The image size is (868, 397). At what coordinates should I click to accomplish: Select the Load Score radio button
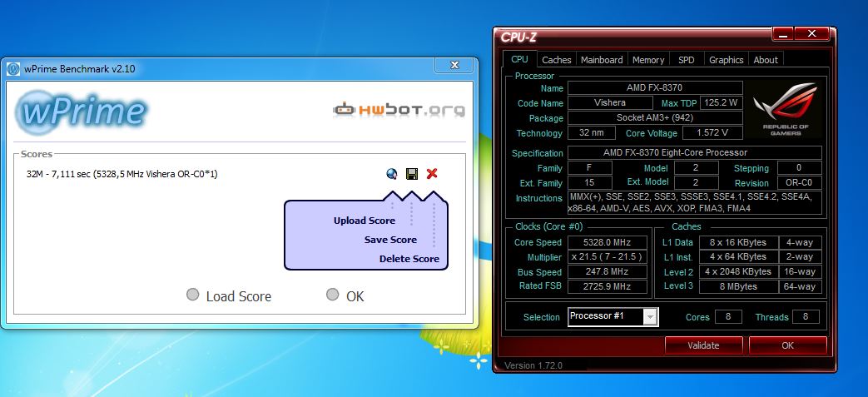tap(192, 295)
